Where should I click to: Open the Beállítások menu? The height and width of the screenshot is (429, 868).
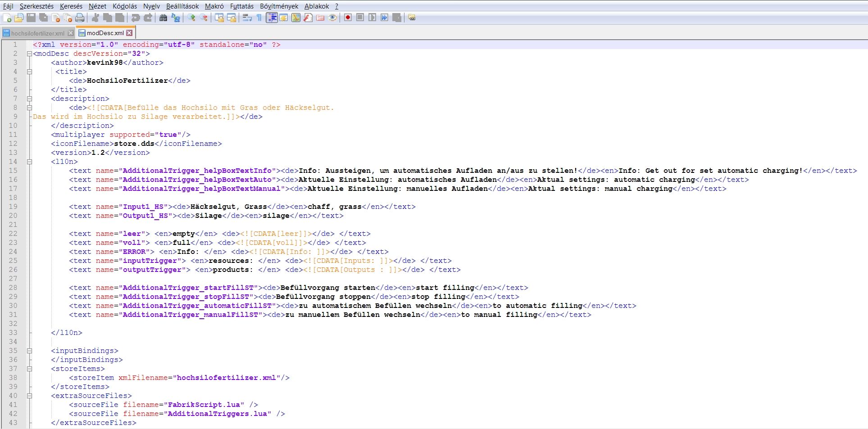[x=182, y=6]
